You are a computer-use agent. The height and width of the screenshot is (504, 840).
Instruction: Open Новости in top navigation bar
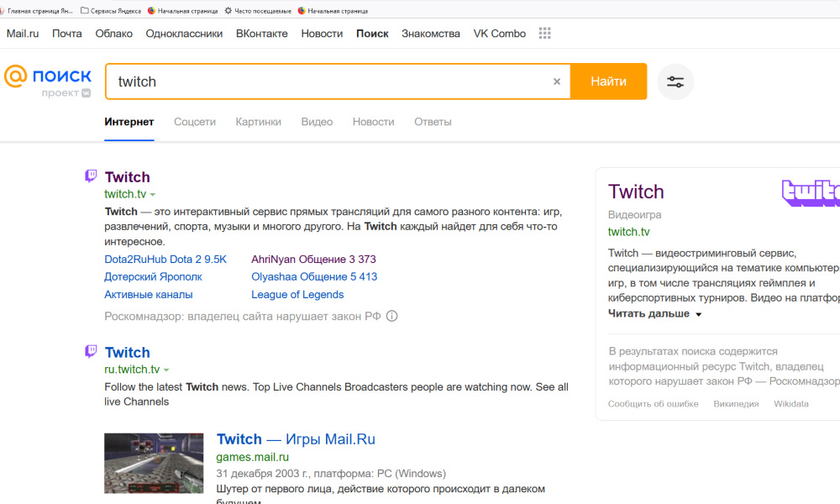coord(322,34)
